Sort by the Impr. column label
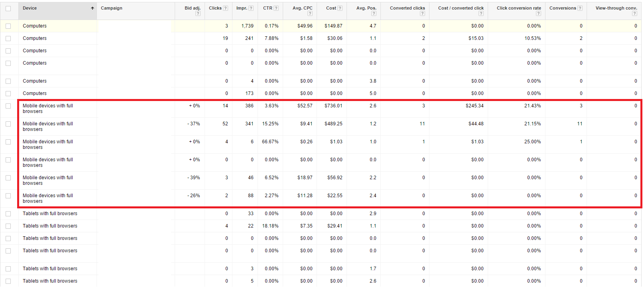Image resolution: width=644 pixels, height=299 pixels. [242, 8]
